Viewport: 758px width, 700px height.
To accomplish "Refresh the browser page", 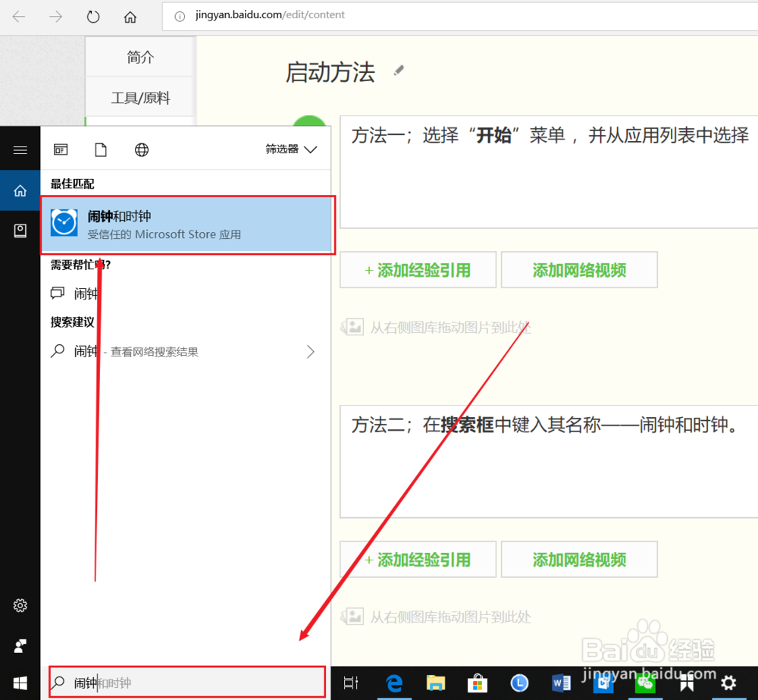I will [92, 17].
